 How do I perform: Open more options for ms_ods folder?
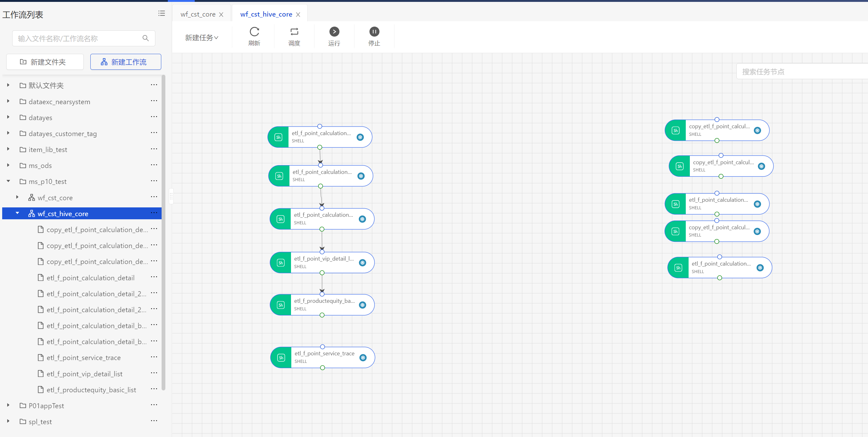click(x=154, y=165)
